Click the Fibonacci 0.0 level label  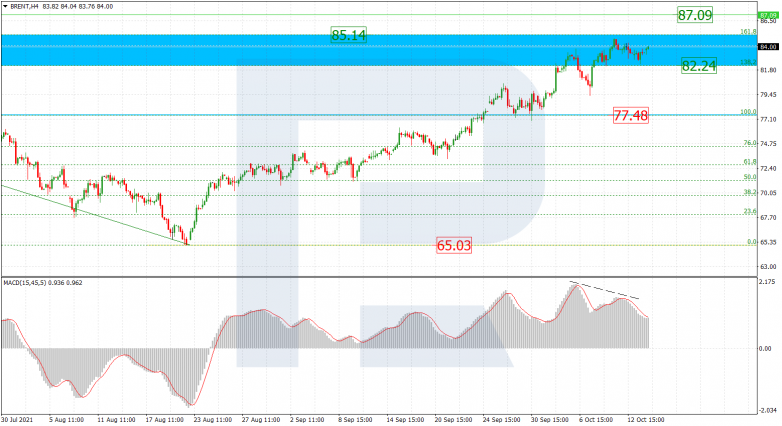(x=752, y=241)
